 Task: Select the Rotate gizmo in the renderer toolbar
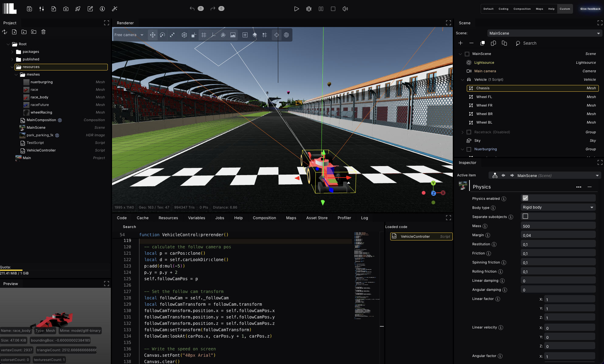(x=162, y=35)
